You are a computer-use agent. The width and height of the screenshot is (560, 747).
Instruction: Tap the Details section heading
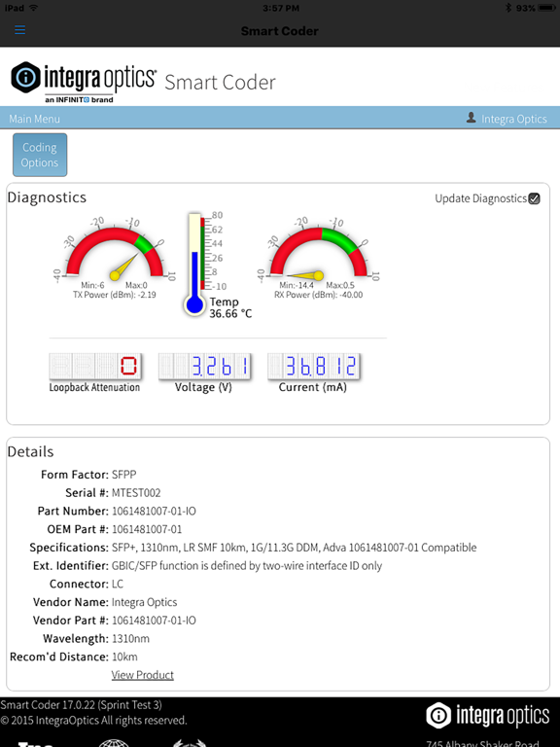30,451
